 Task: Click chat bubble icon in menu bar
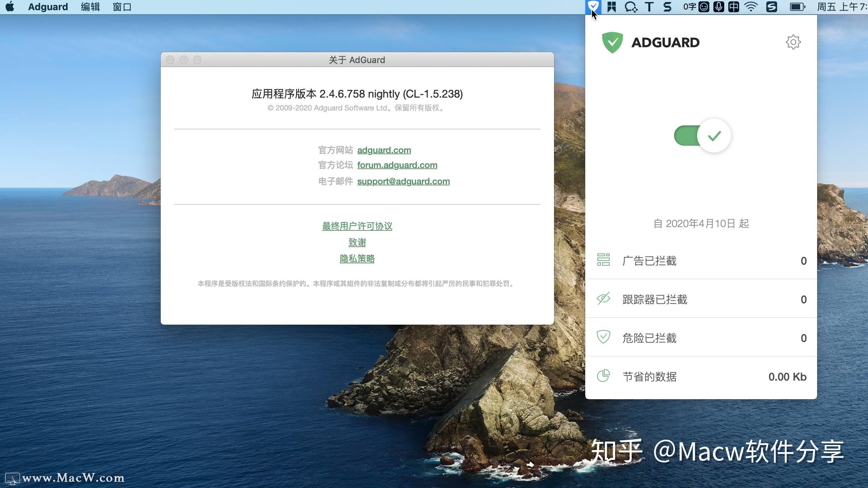pyautogui.click(x=631, y=7)
